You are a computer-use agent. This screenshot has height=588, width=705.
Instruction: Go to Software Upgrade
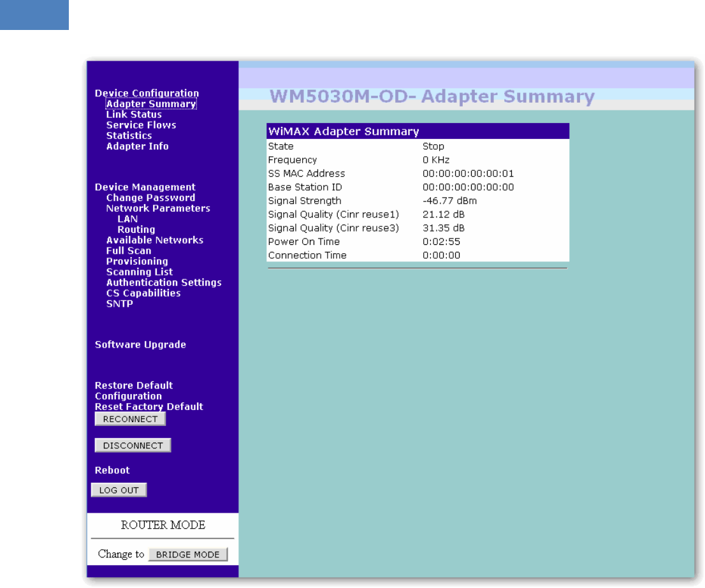pos(140,344)
